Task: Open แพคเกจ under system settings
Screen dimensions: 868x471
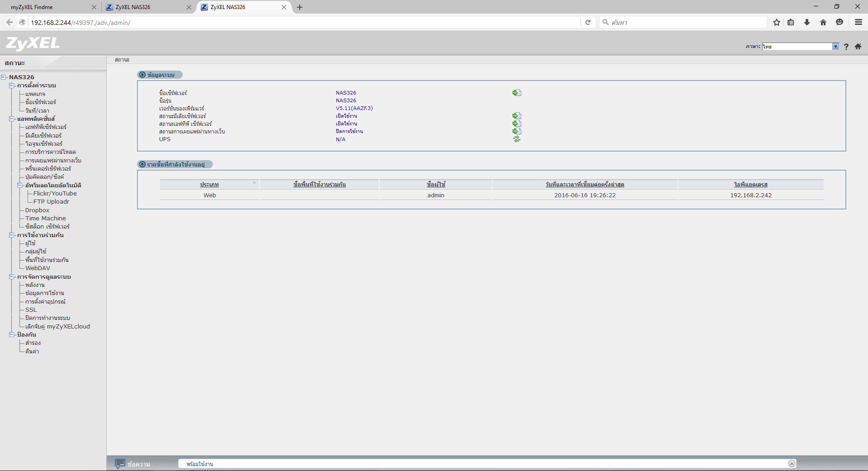Action: click(35, 94)
